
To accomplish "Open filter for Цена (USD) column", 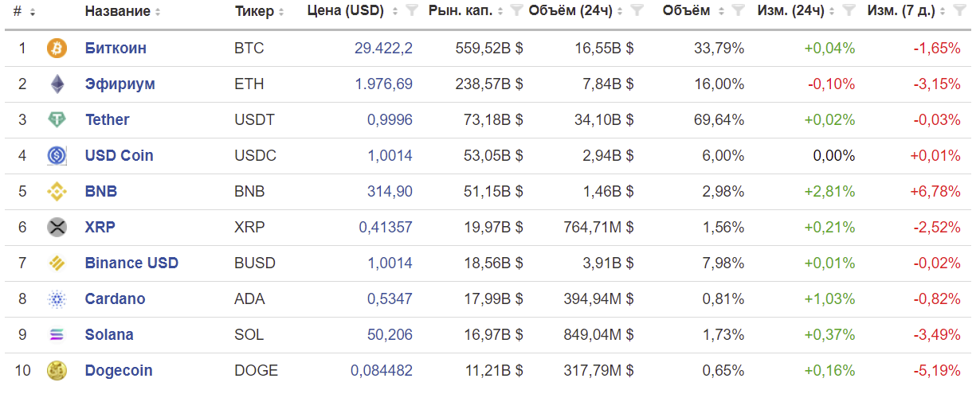I will pos(411,11).
